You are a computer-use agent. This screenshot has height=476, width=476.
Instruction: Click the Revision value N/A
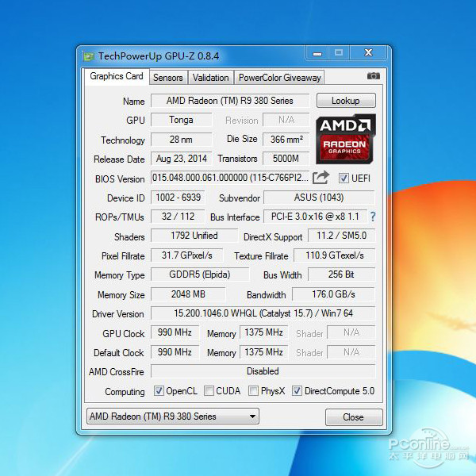point(286,120)
